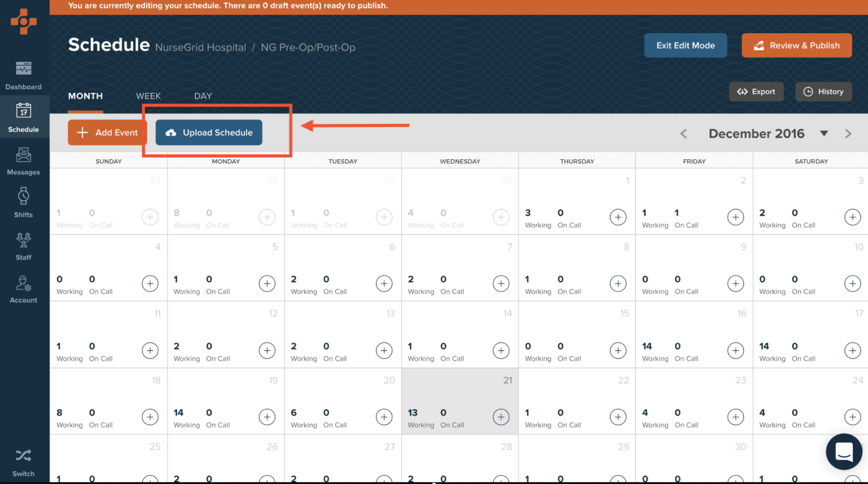Click NG Pre-Op/Post-Op in the breadcrumb
Screen dimensions: 868x484
[x=308, y=47]
